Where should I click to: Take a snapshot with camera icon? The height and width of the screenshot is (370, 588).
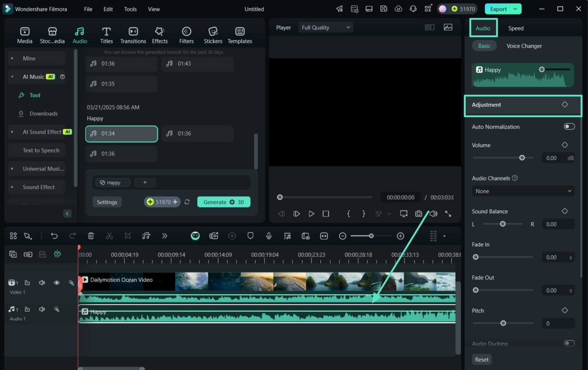point(418,214)
